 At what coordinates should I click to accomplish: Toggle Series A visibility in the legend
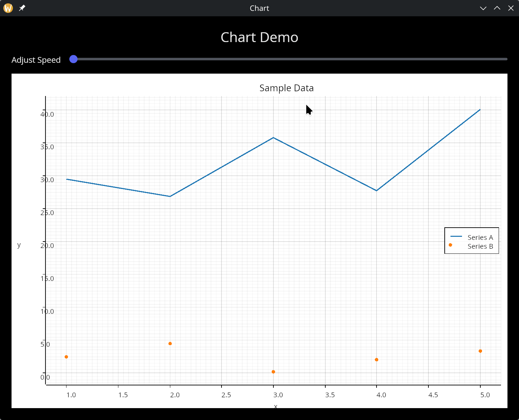[480, 237]
